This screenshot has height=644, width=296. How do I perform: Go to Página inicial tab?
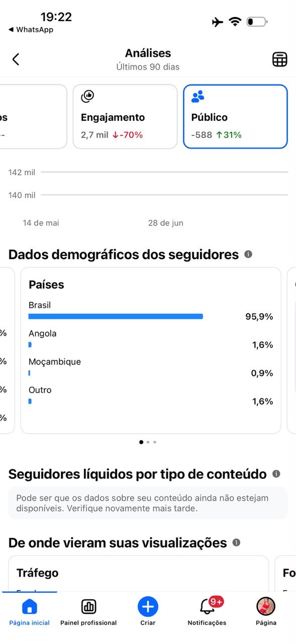tap(30, 611)
